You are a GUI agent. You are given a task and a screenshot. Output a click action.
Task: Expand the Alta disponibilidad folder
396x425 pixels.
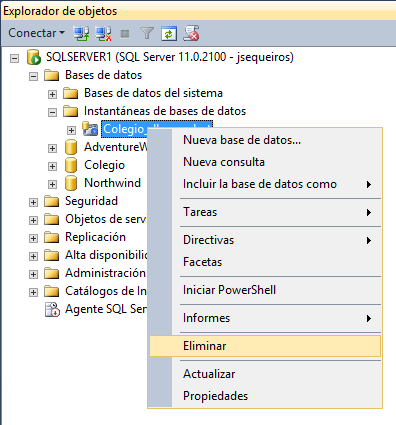[x=33, y=256]
